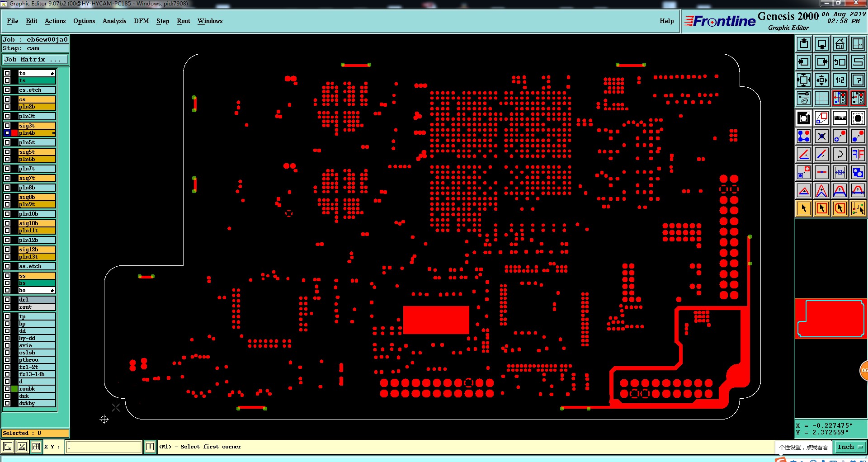Toggle the active checkbox for layer pln4b
The width and height of the screenshot is (868, 462).
click(7, 133)
